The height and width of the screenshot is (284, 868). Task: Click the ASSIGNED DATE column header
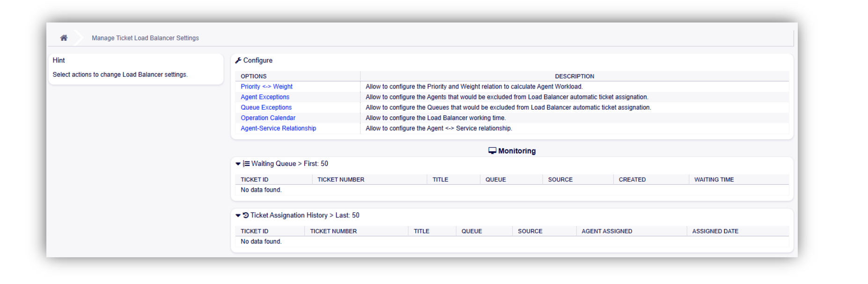click(715, 231)
